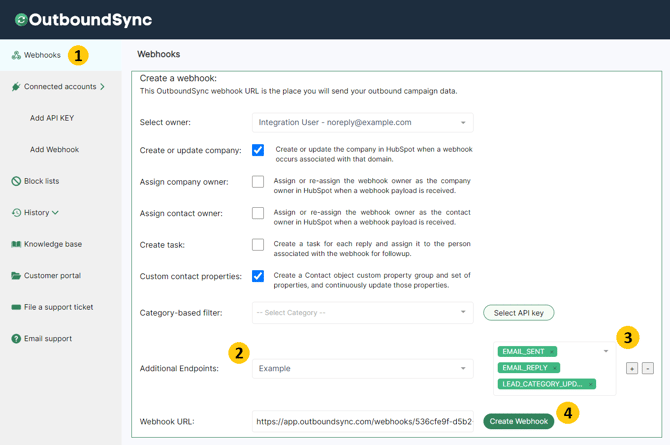
Task: Click the LEAD_CATEGORY_UPD tag label
Action: tap(542, 384)
